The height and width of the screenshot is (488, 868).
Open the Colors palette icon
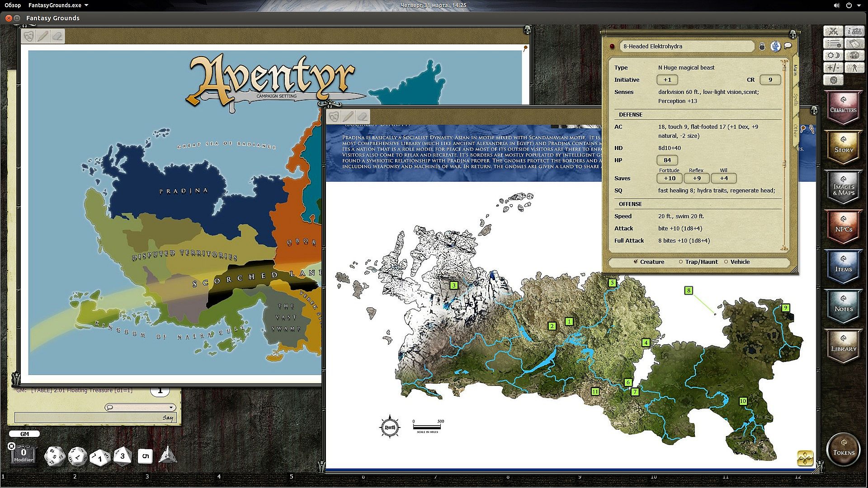854,56
